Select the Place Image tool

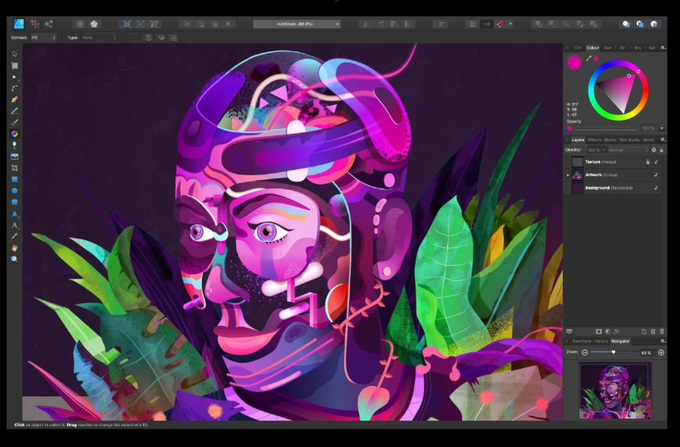[x=14, y=157]
